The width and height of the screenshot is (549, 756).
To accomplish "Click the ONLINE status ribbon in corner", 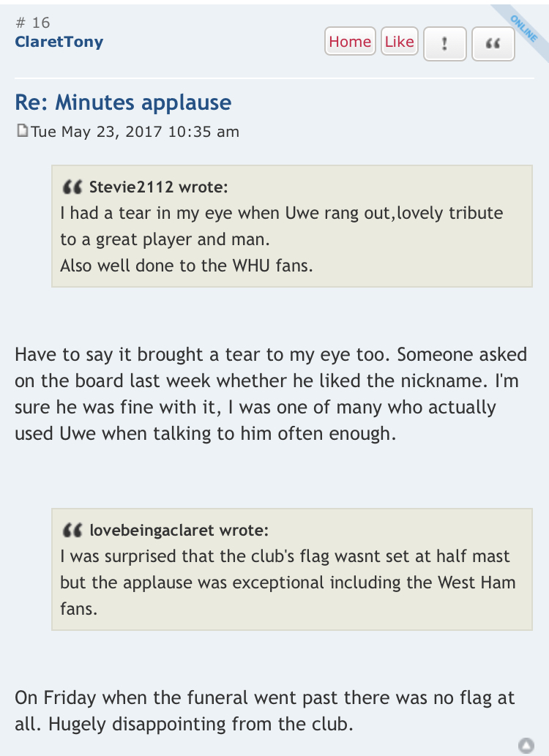I will [524, 29].
